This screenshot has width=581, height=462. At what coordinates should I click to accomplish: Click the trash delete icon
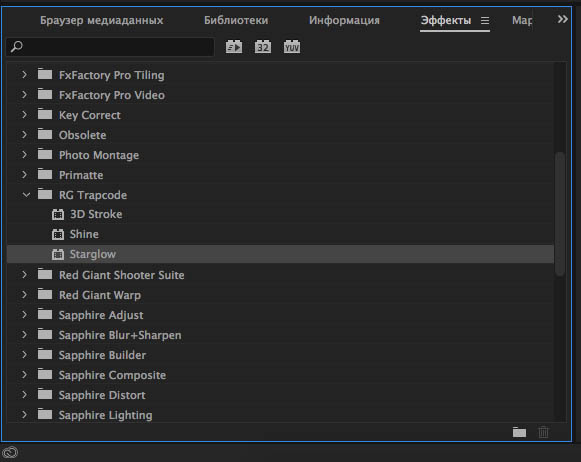[x=544, y=432]
